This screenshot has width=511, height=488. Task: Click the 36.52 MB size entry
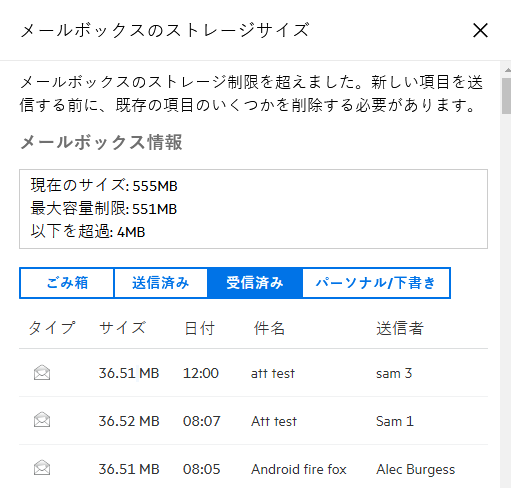[129, 421]
